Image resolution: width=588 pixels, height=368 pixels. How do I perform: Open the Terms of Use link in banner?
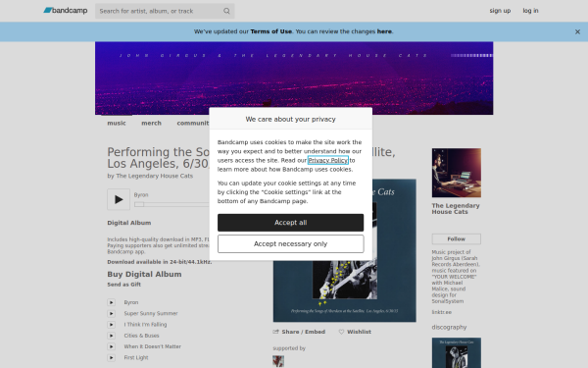coord(271,31)
